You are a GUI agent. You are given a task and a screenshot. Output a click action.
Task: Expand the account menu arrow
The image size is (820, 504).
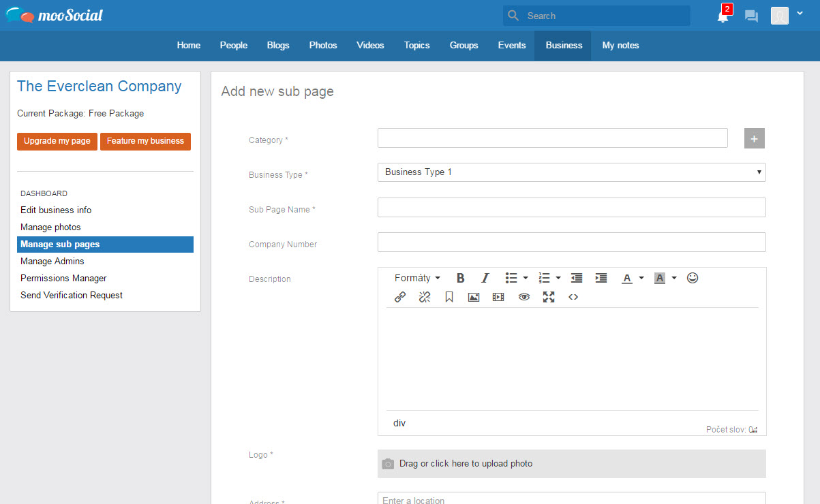click(x=800, y=13)
